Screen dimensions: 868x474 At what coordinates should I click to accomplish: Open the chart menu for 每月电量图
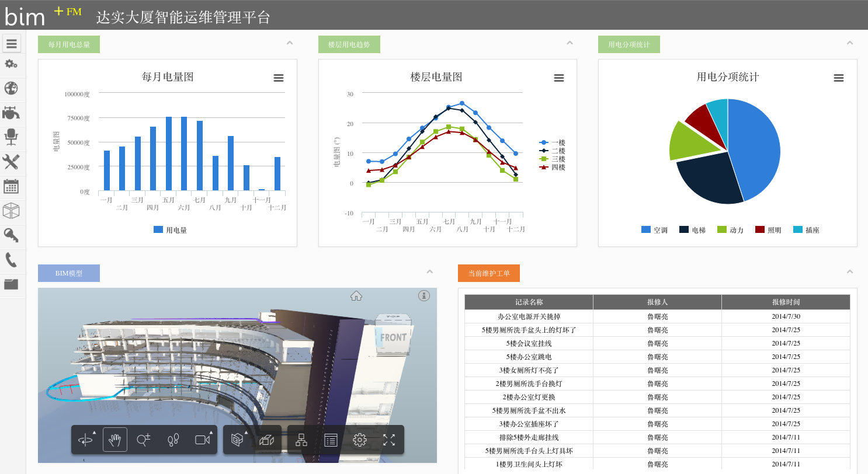[279, 78]
